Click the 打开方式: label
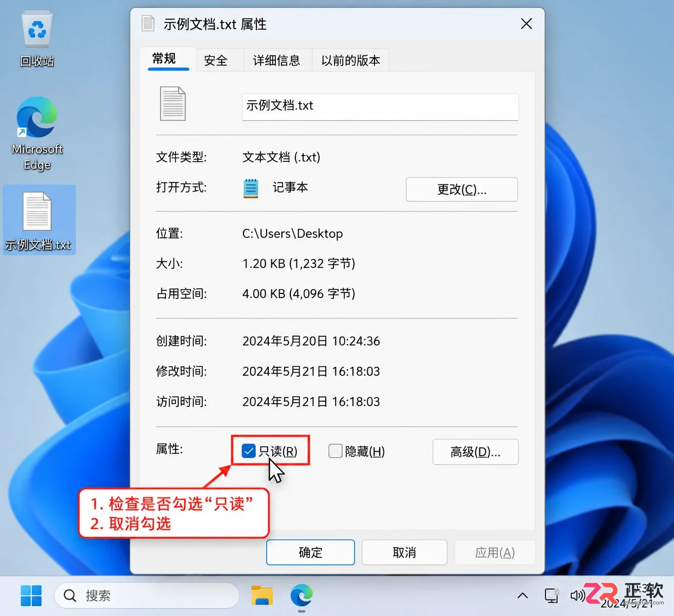Image resolution: width=674 pixels, height=616 pixels. tap(181, 188)
